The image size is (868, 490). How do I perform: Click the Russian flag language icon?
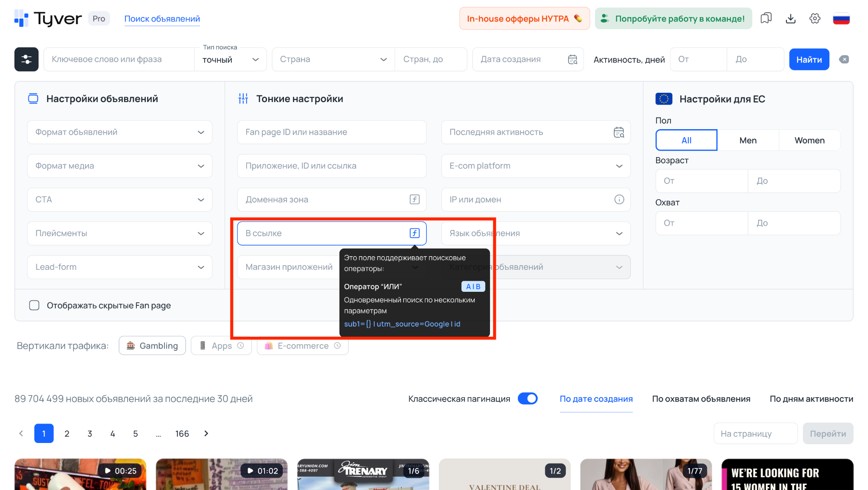(841, 19)
